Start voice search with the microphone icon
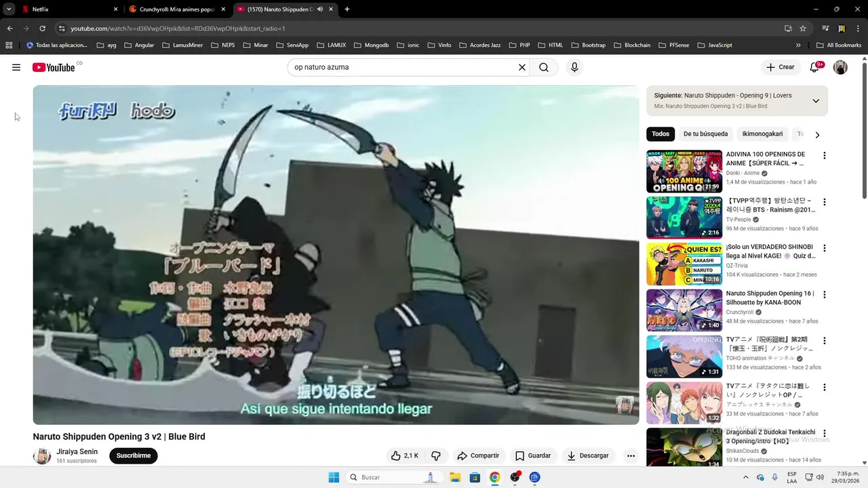The width and height of the screenshot is (868, 488). coord(574,67)
